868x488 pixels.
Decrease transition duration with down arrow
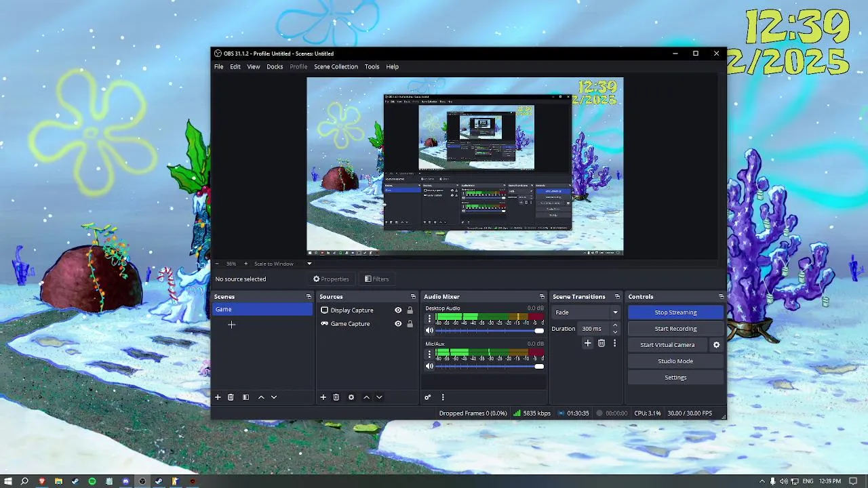coord(615,332)
